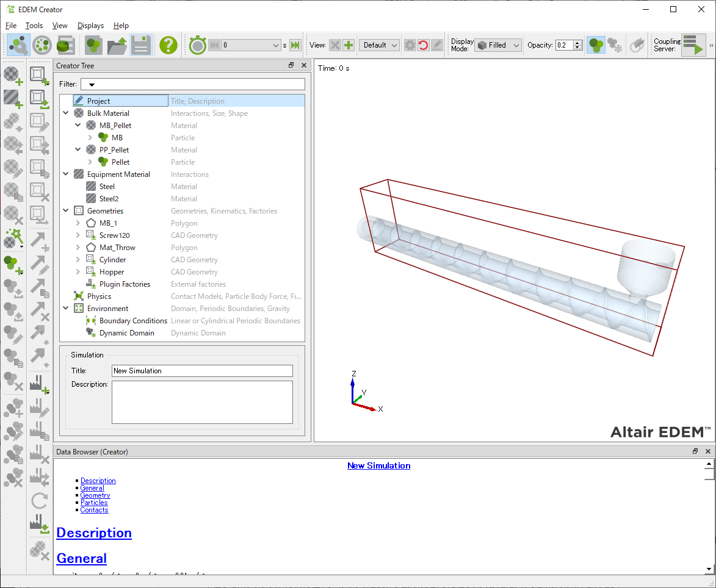Image resolution: width=716 pixels, height=588 pixels.
Task: Follow the General link in the list
Action: coord(92,487)
